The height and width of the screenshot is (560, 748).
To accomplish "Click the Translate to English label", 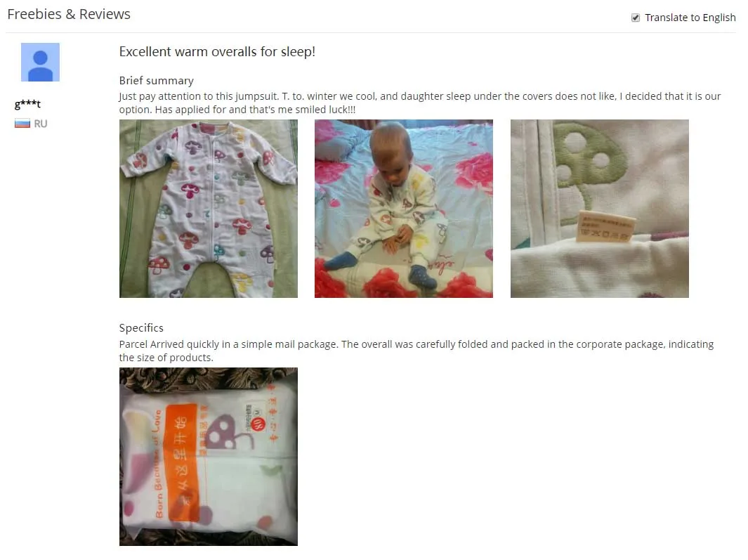I will coord(690,18).
